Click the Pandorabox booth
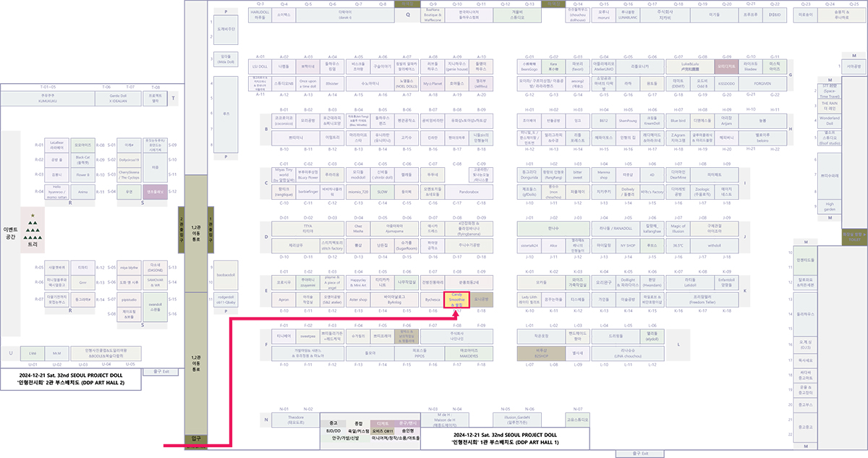 pyautogui.click(x=469, y=192)
